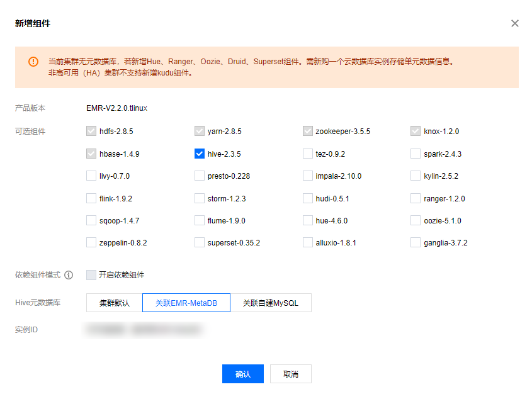Close the 新增组件 dialog
The height and width of the screenshot is (399, 532).
515,23
